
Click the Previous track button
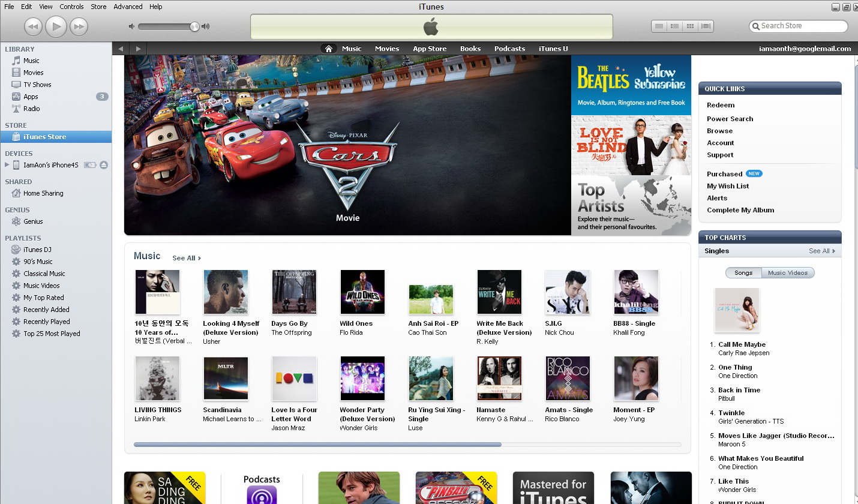click(33, 26)
